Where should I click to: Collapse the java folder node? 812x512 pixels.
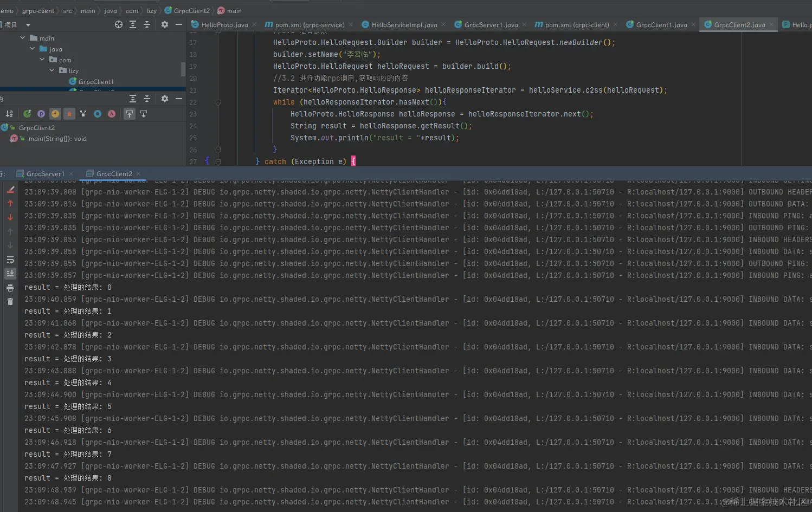pyautogui.click(x=32, y=49)
